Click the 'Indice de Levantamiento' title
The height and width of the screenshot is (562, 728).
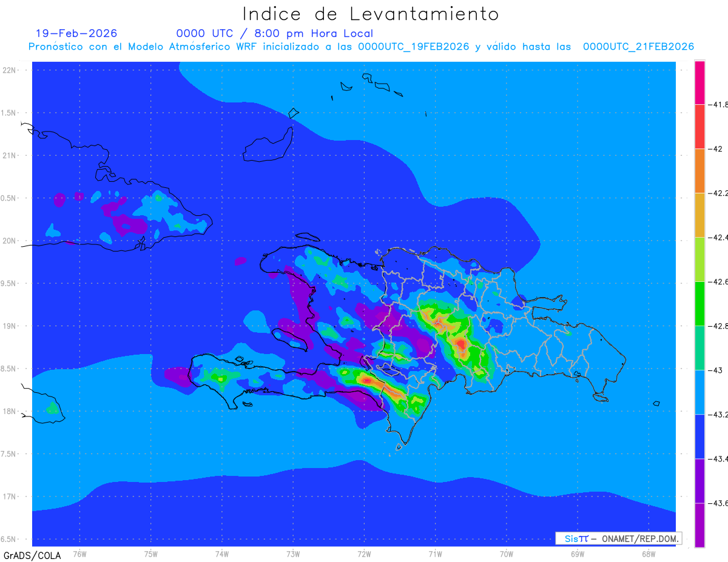tap(371, 14)
